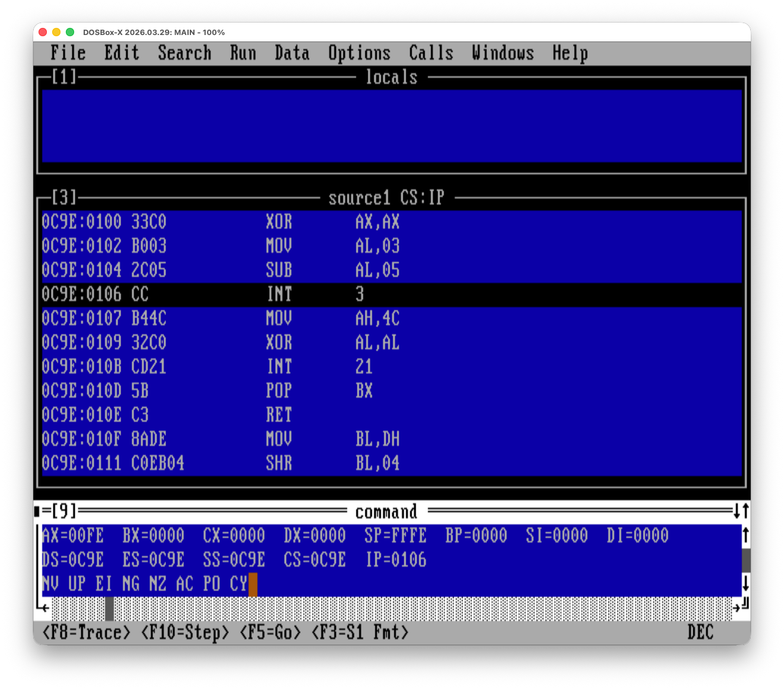Image resolution: width=784 pixels, height=689 pixels.
Task: Select the MOV AH,4C line
Action: point(391,319)
